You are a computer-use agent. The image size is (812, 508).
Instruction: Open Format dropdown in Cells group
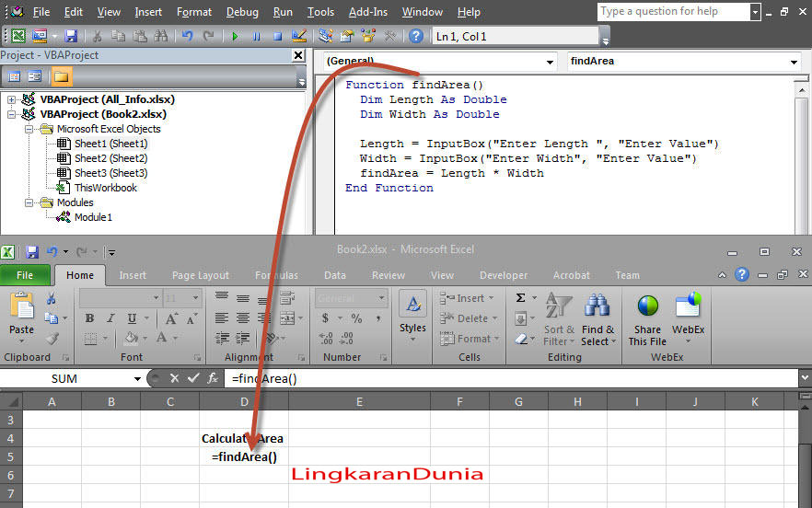tap(470, 339)
